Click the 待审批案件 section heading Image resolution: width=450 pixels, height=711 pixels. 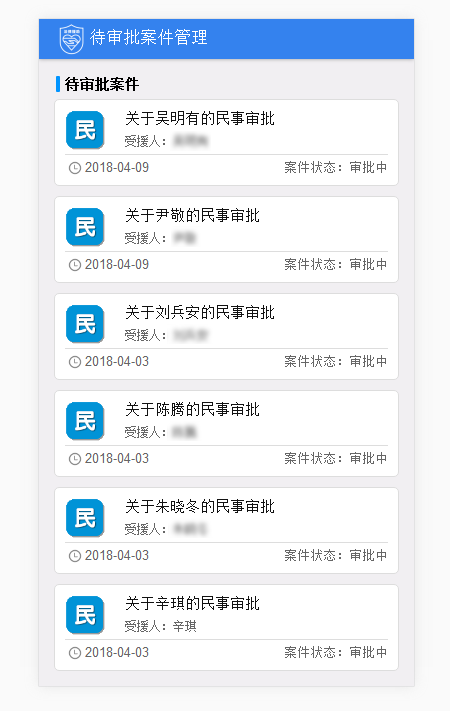(102, 84)
